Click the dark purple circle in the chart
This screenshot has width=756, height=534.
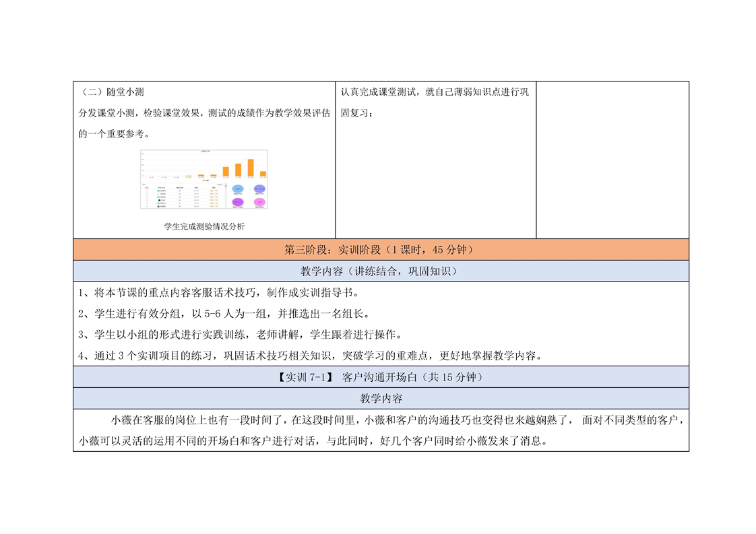238,202
